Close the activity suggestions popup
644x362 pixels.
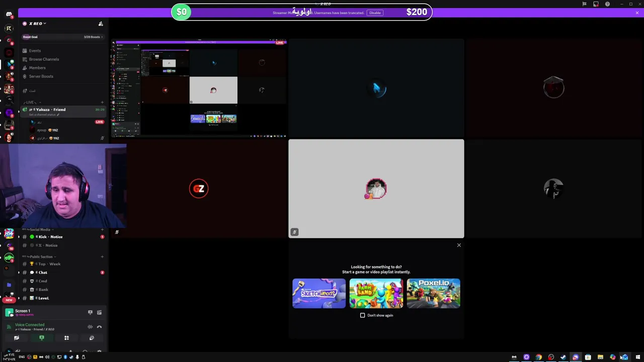pyautogui.click(x=459, y=245)
